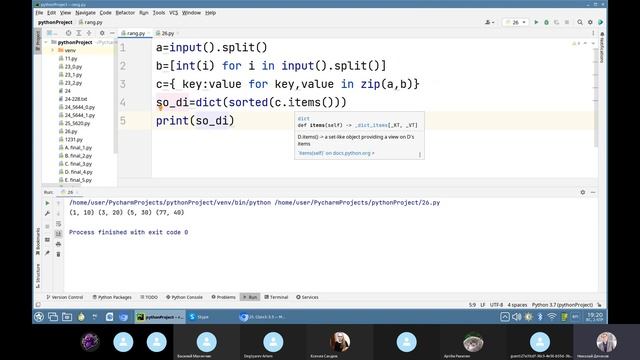
Task: Rerun program in Run panel
Action: (47, 203)
